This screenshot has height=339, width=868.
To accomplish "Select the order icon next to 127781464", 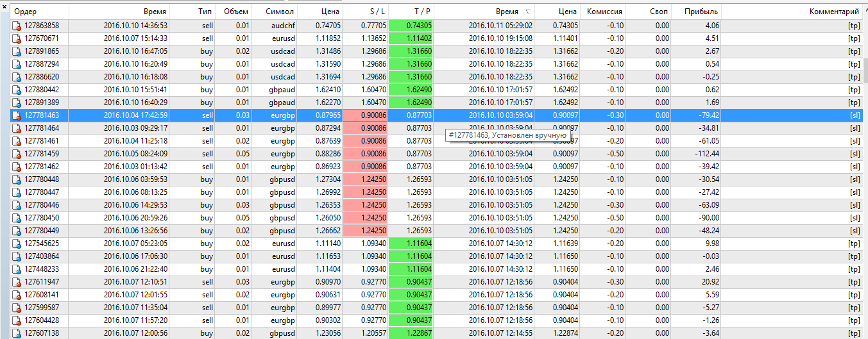I will [x=17, y=128].
